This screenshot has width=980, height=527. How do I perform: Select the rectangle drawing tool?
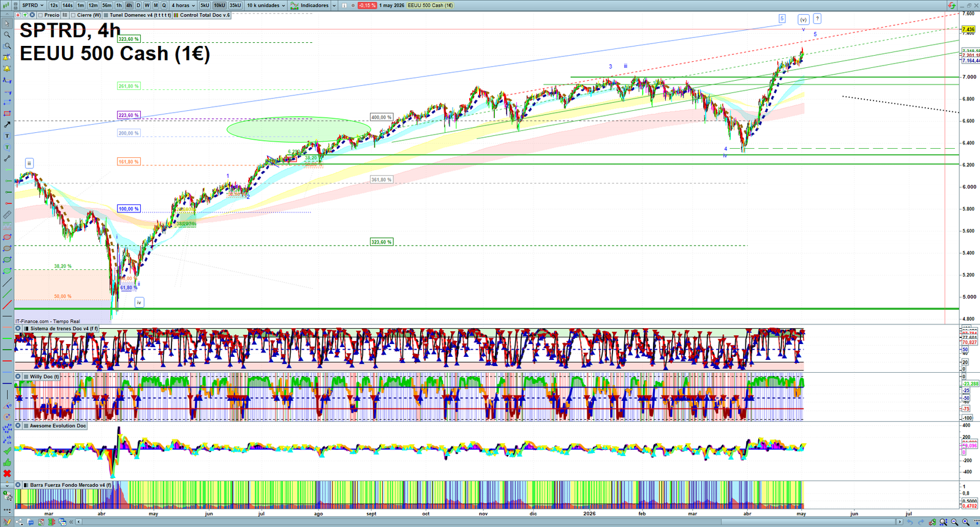coord(7,102)
